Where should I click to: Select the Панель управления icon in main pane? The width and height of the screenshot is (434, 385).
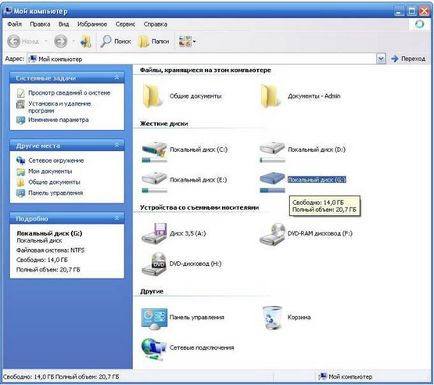[x=154, y=318]
